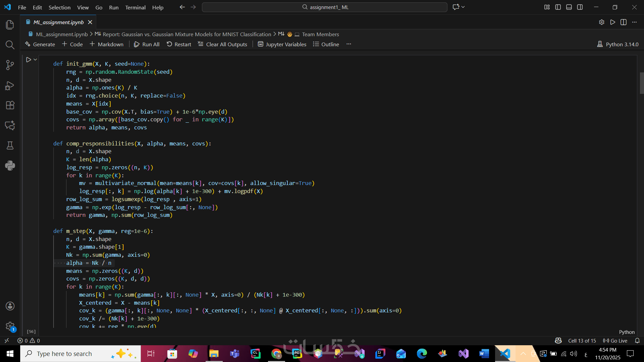Open the Explorer view in activity bar
This screenshot has width=644, height=362.
(x=10, y=25)
